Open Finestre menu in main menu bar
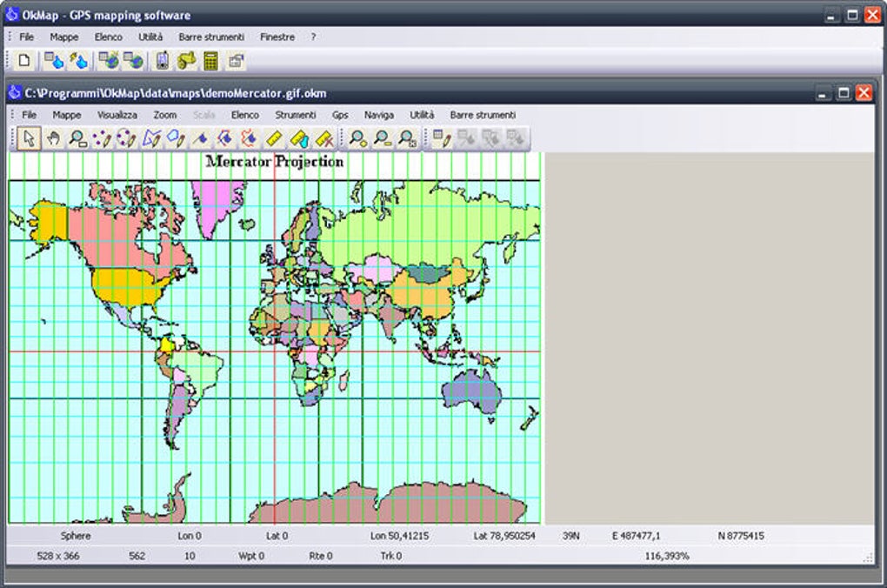The image size is (887, 588). tap(277, 37)
